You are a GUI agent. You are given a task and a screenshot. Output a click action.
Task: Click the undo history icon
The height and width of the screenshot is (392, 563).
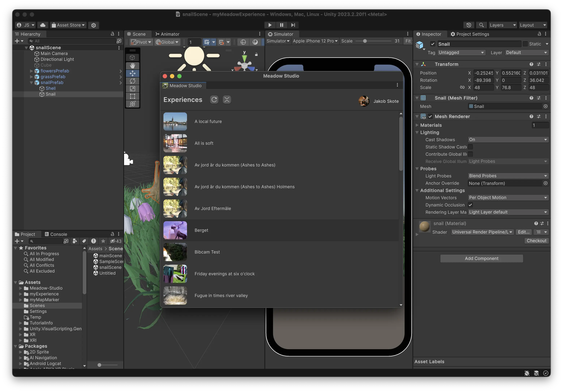(469, 25)
